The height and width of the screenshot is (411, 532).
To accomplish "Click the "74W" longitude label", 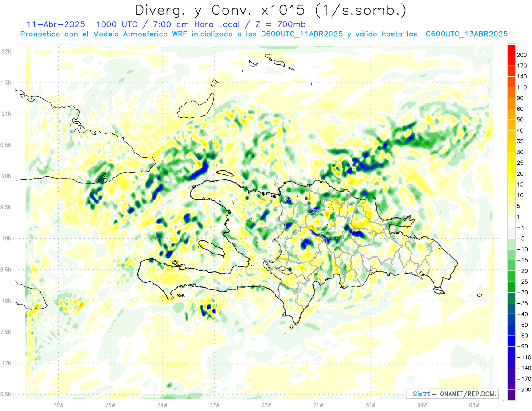I will point(162,405).
